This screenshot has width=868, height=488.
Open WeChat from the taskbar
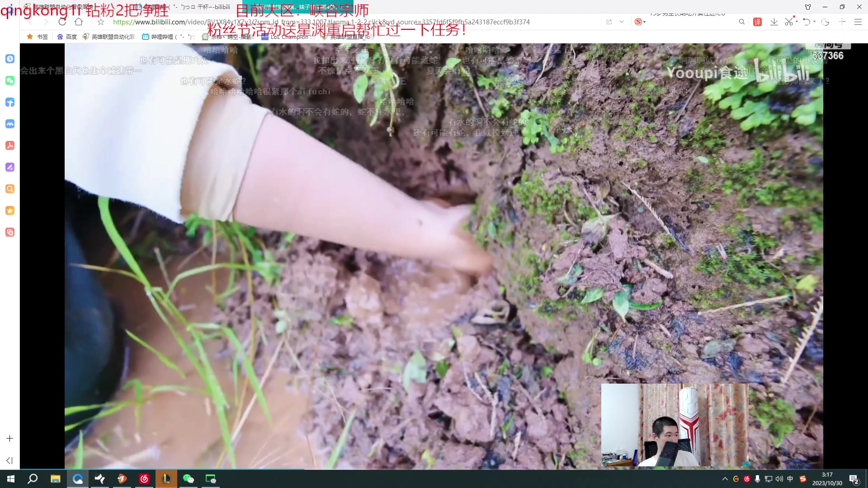click(189, 479)
